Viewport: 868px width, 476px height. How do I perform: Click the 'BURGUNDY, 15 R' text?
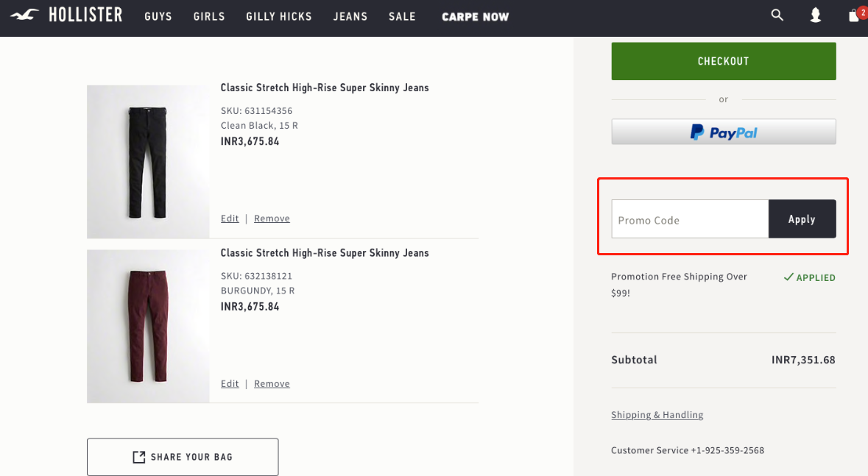(x=258, y=291)
